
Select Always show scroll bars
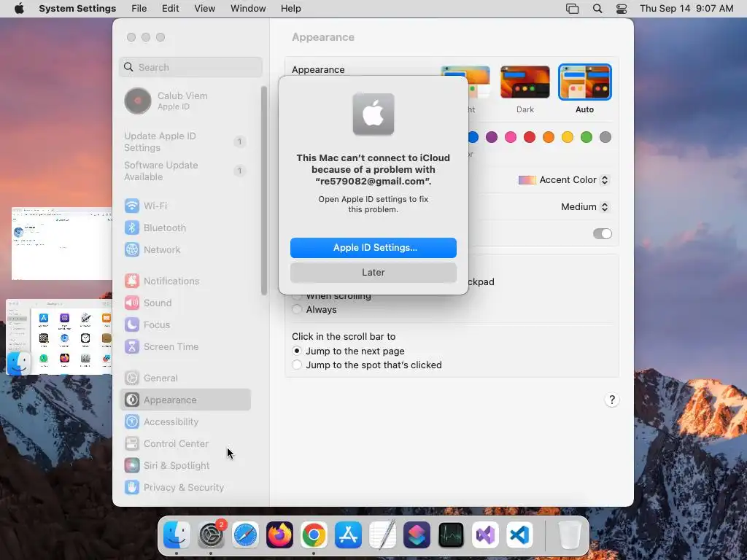click(x=297, y=309)
